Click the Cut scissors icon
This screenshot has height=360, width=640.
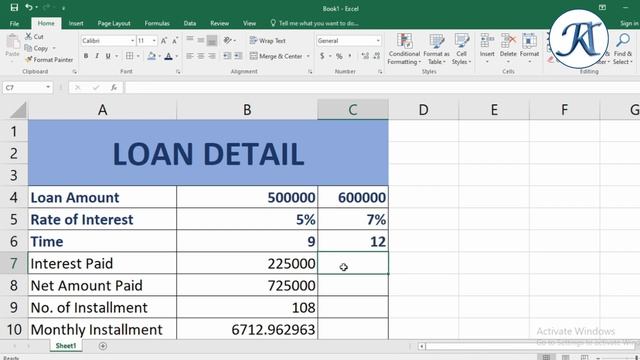point(29,36)
